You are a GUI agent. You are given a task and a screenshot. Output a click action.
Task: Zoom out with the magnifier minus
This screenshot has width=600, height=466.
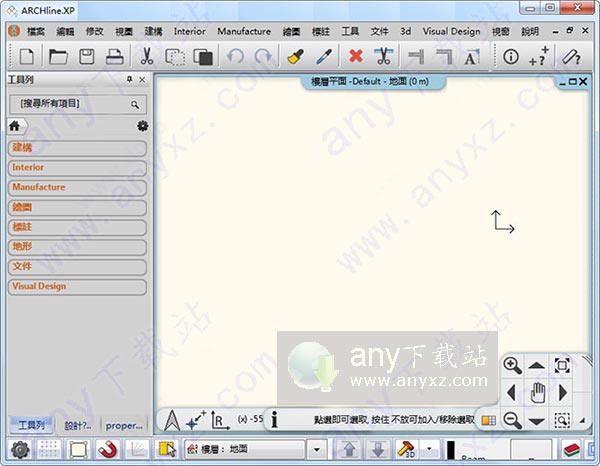click(512, 420)
